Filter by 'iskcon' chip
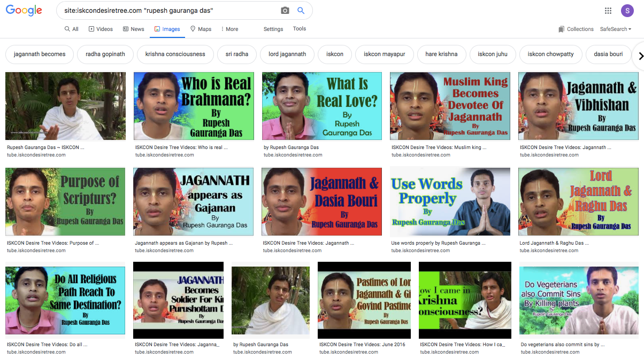 tap(335, 54)
